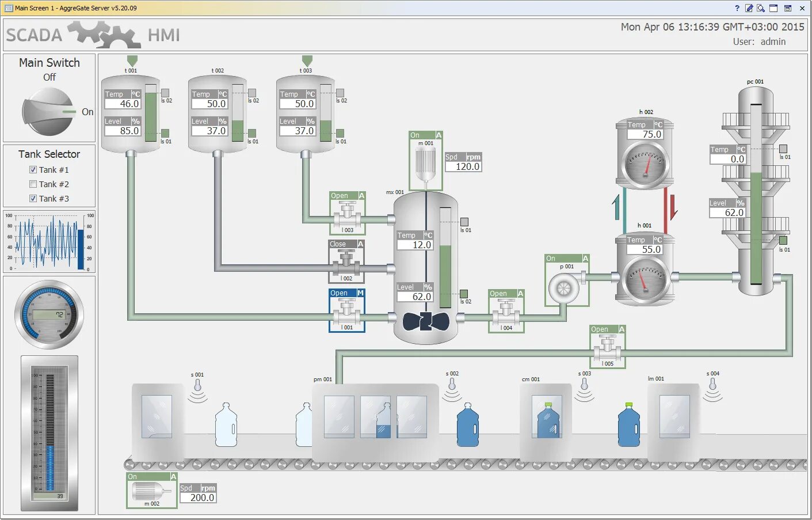Click the Spd field showing 120.0 rpm

(463, 166)
